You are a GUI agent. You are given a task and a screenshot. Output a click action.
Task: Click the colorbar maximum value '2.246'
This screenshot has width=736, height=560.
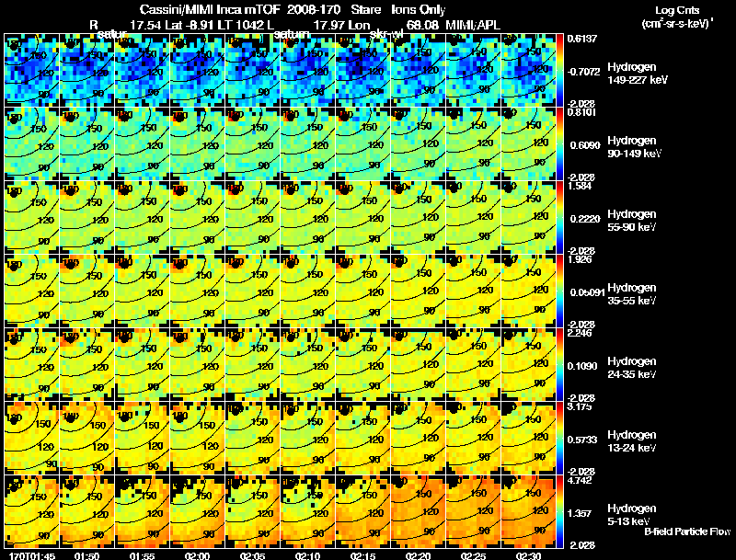click(580, 334)
